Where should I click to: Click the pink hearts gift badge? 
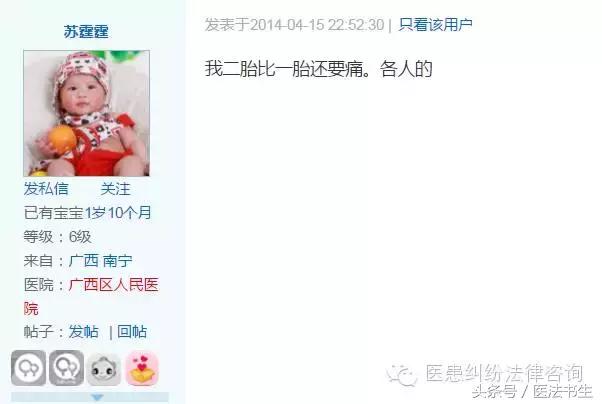coord(142,368)
